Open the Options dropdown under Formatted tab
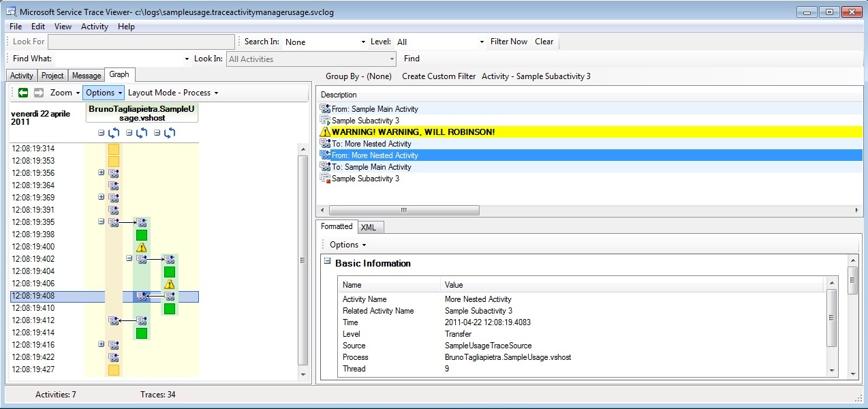The width and height of the screenshot is (868, 409). pyautogui.click(x=347, y=245)
